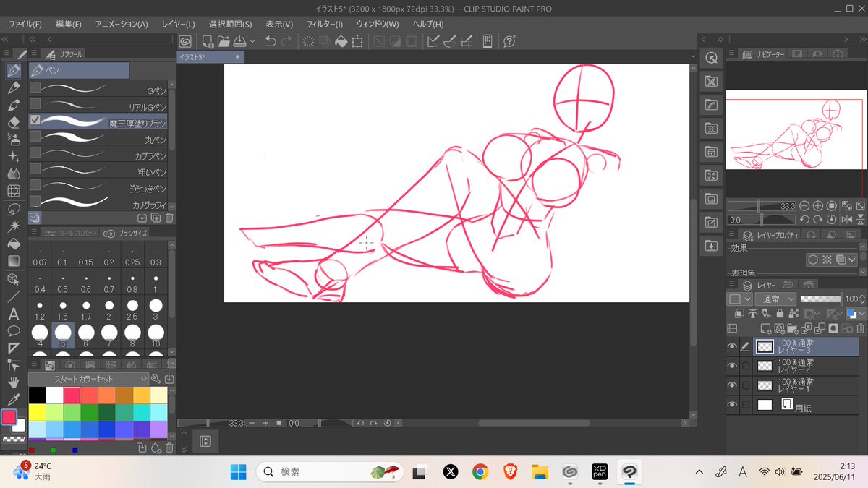Select the Gradient tool
Viewport: 868px width, 488px height.
pyautogui.click(x=13, y=261)
